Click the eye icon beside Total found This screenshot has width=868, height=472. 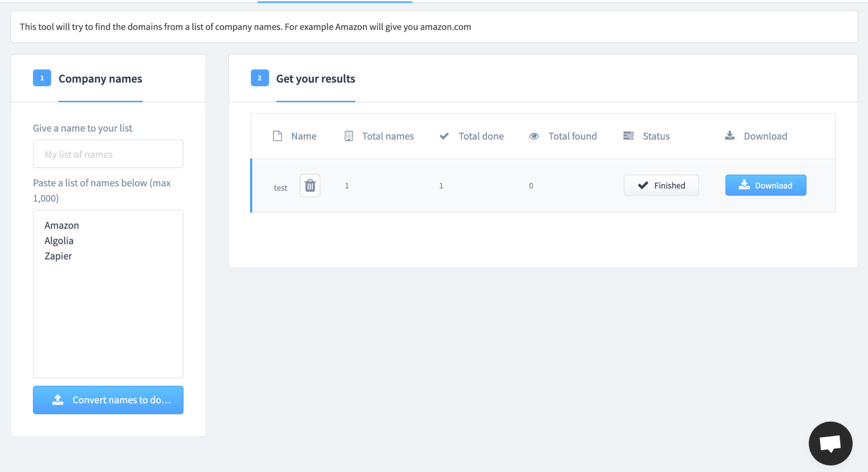[534, 136]
